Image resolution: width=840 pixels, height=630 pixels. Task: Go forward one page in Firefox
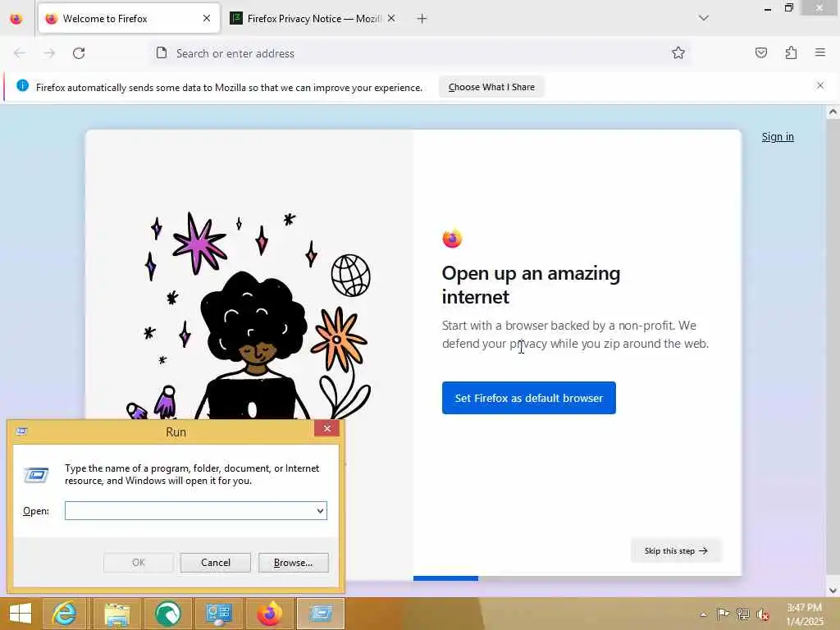click(x=49, y=53)
